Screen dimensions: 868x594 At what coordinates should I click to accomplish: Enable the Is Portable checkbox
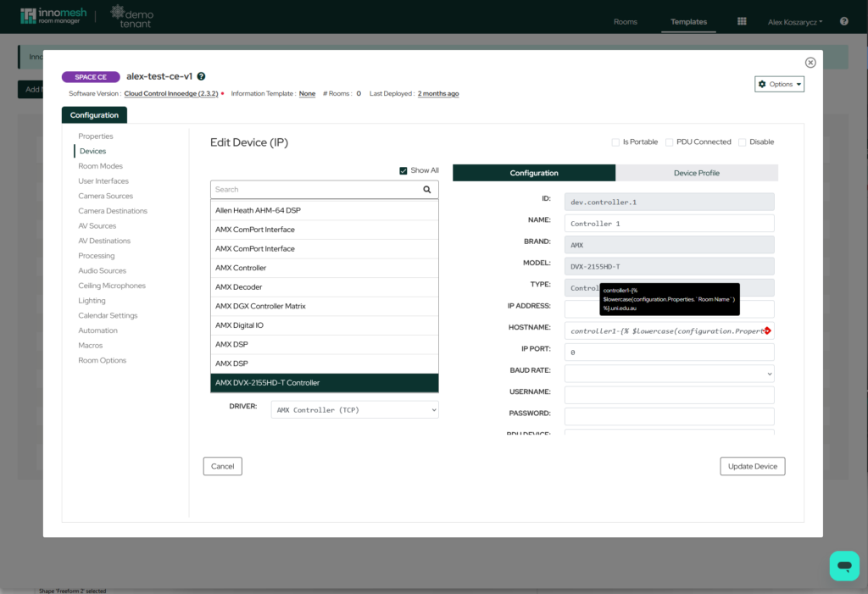tap(616, 142)
